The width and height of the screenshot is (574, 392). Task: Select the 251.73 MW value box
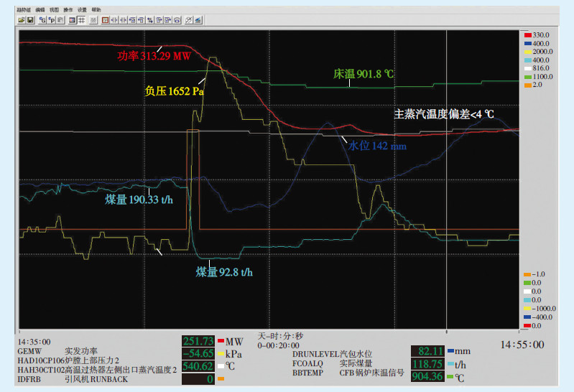[x=197, y=341]
